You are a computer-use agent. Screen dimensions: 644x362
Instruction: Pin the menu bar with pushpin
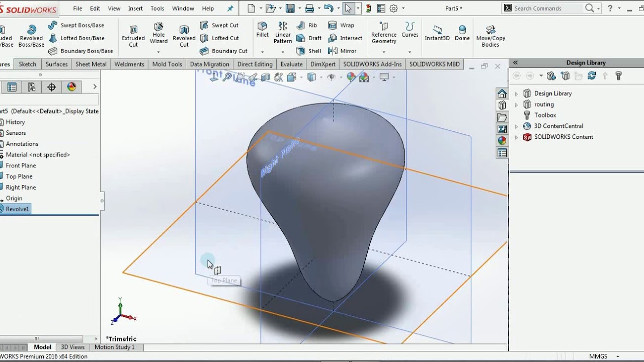(x=230, y=9)
